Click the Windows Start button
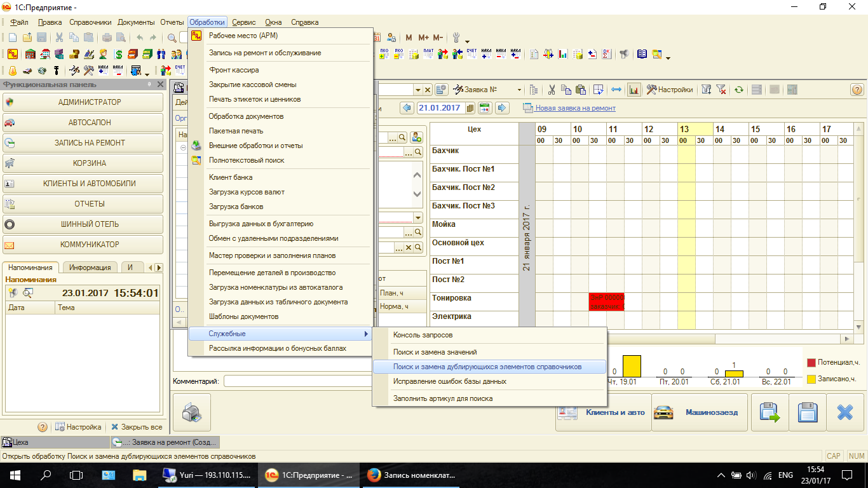The width and height of the screenshot is (868, 488). tap(15, 475)
